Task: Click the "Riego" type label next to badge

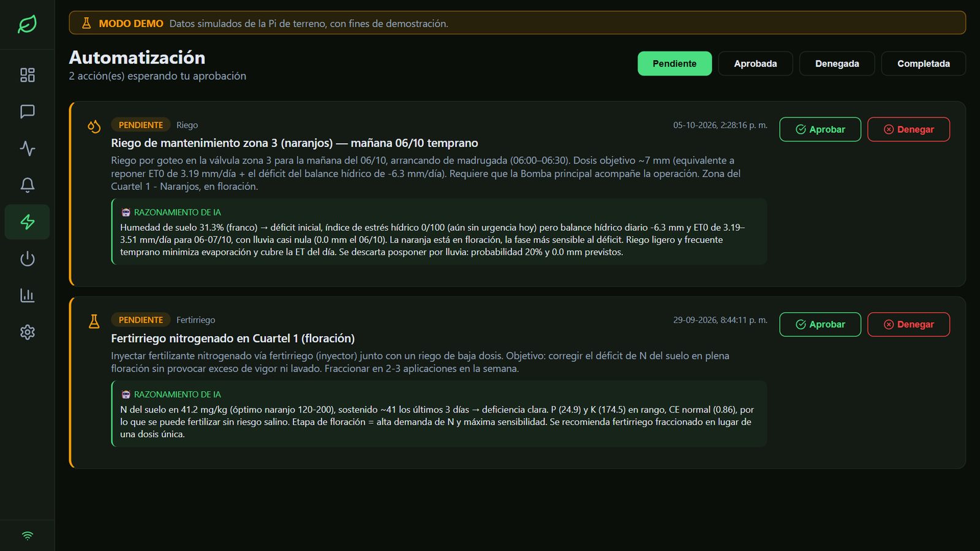Action: tap(187, 125)
